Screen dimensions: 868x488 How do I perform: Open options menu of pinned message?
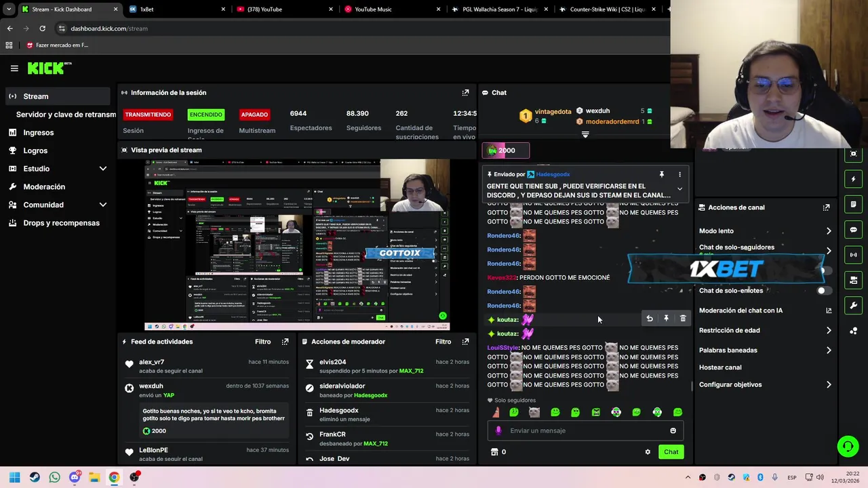[679, 175]
